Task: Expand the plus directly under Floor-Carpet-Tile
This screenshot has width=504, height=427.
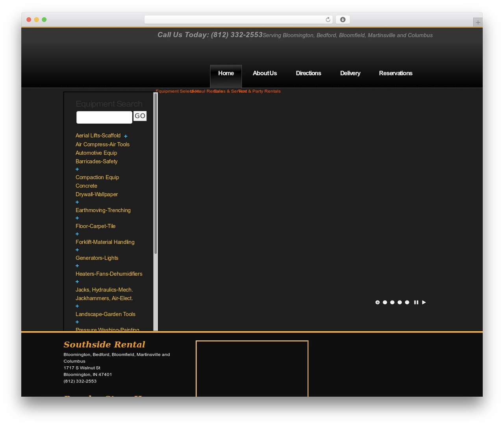Action: (x=77, y=234)
